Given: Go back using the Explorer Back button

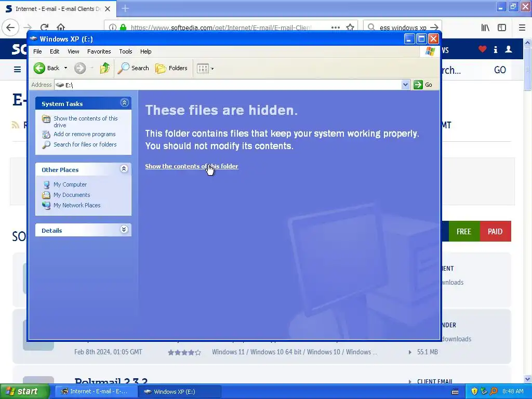Looking at the screenshot, I should (x=46, y=68).
